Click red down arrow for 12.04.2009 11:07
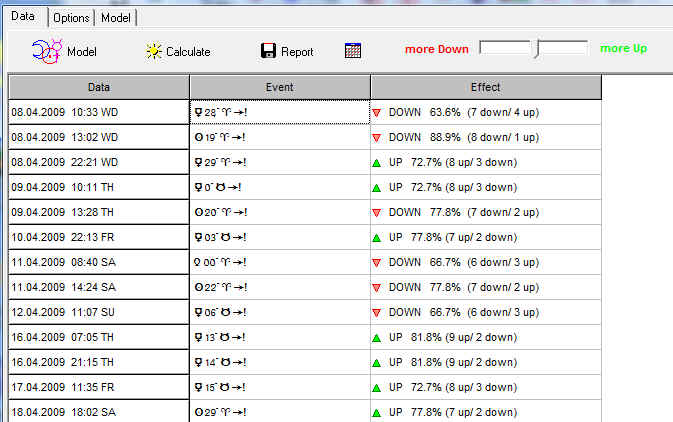673x422 pixels. pyautogui.click(x=377, y=312)
